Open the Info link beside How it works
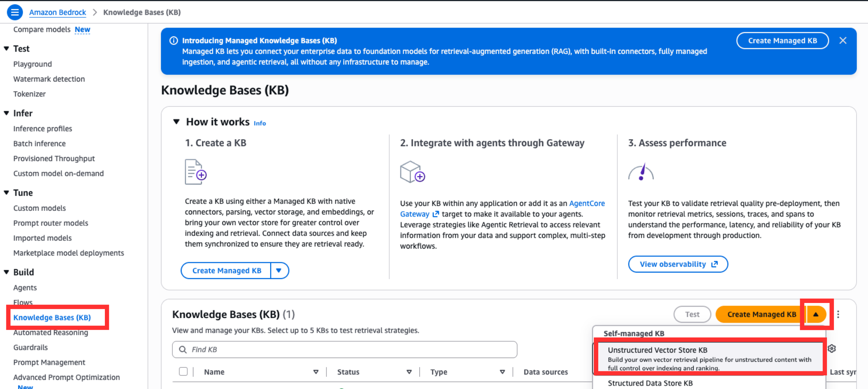Image resolution: width=868 pixels, height=389 pixels. [260, 123]
